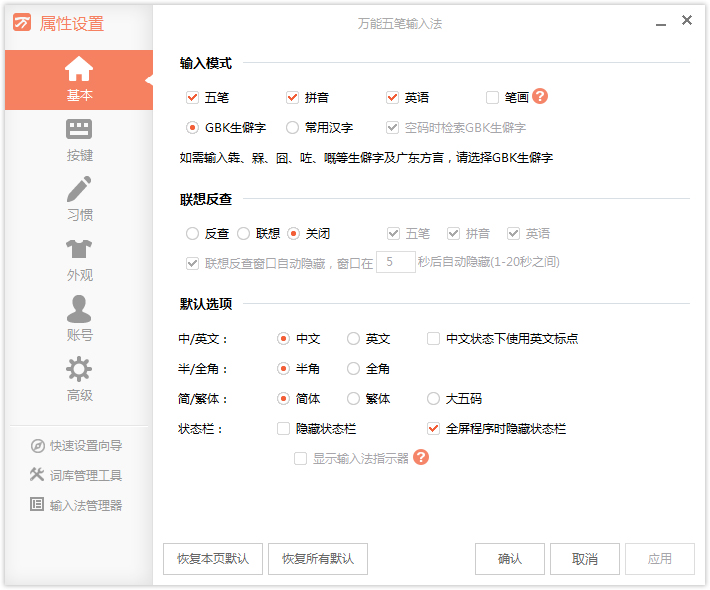Open the 基本 home icon tab
Screen dimensions: 710x590
tap(79, 80)
